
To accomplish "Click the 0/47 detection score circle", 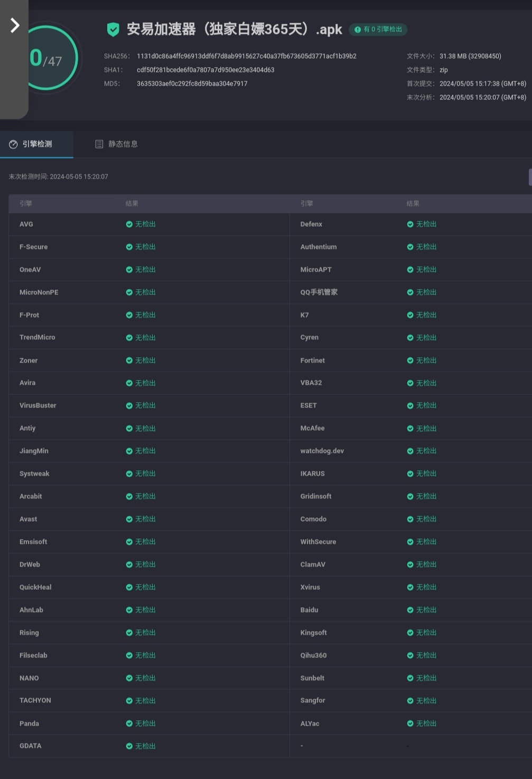I will click(x=46, y=58).
